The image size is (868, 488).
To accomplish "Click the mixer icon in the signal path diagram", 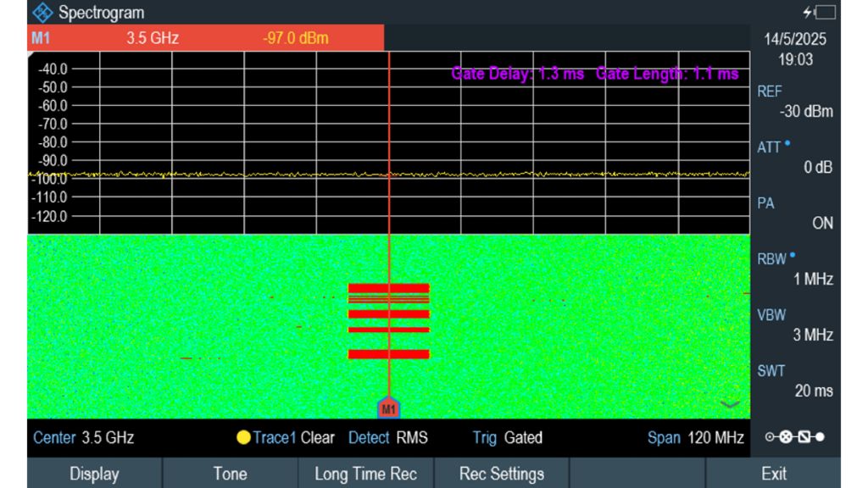I will [786, 436].
